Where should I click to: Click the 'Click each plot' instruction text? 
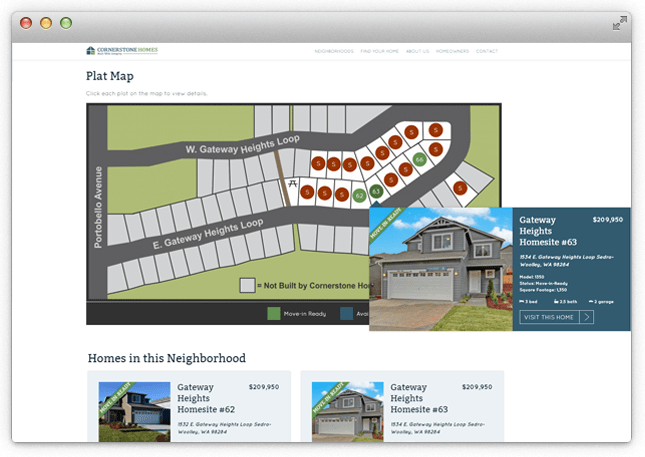146,93
